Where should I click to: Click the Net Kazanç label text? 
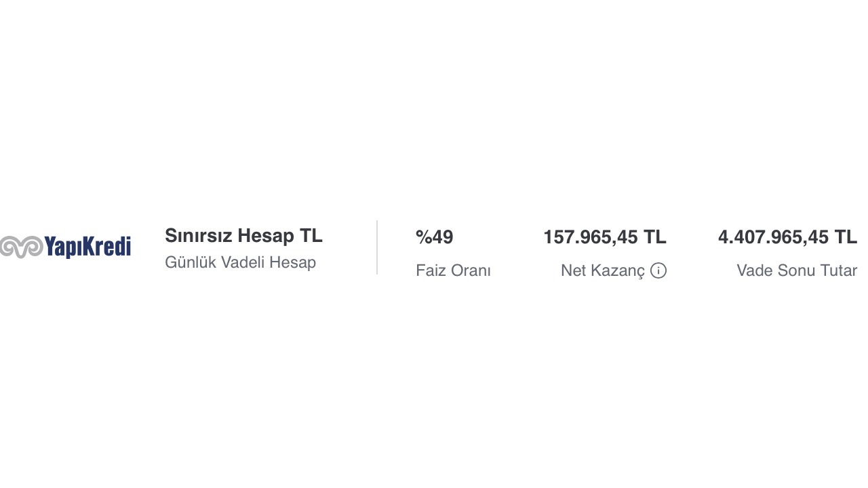point(603,270)
